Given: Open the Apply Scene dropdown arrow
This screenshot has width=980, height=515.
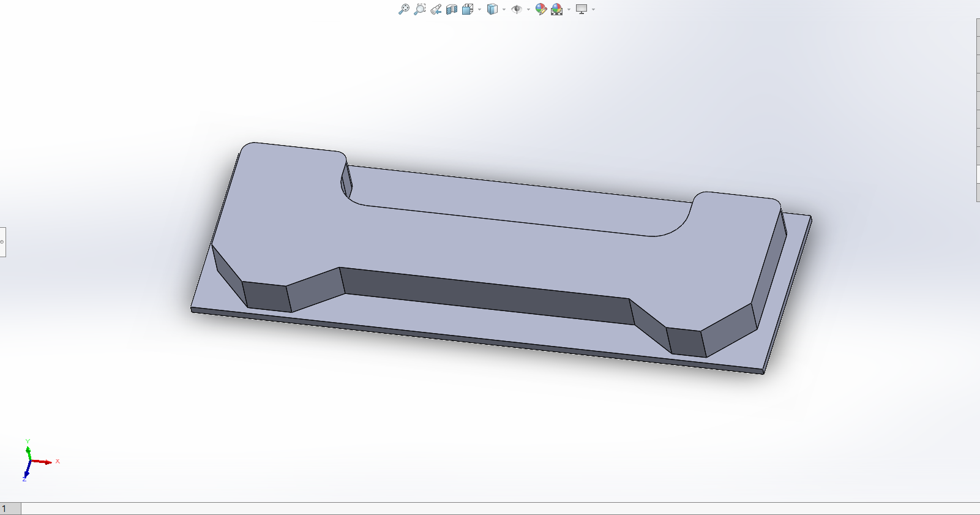Looking at the screenshot, I should (569, 10).
